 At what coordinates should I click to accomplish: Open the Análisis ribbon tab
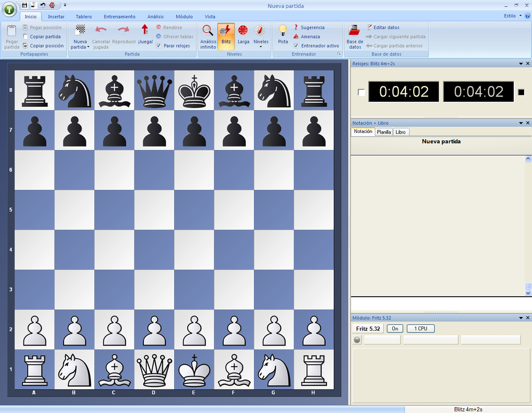tap(155, 17)
